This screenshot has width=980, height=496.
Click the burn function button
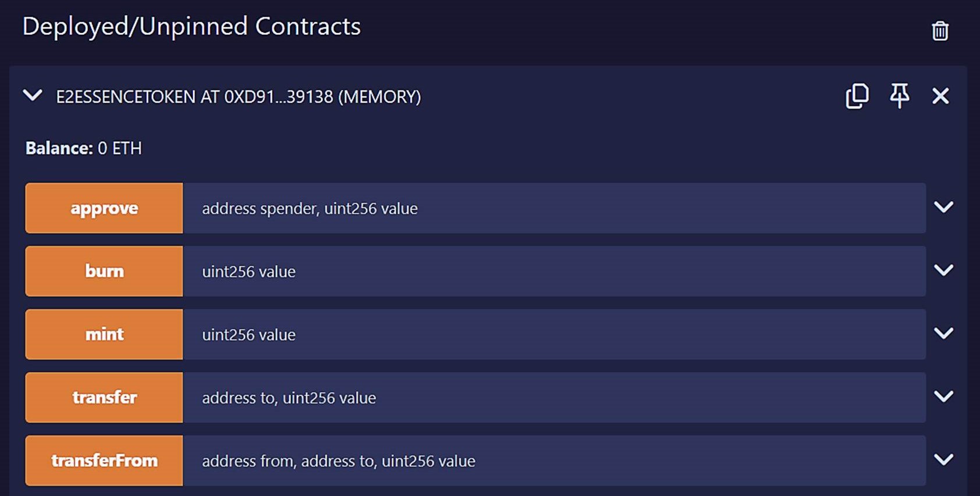point(104,271)
